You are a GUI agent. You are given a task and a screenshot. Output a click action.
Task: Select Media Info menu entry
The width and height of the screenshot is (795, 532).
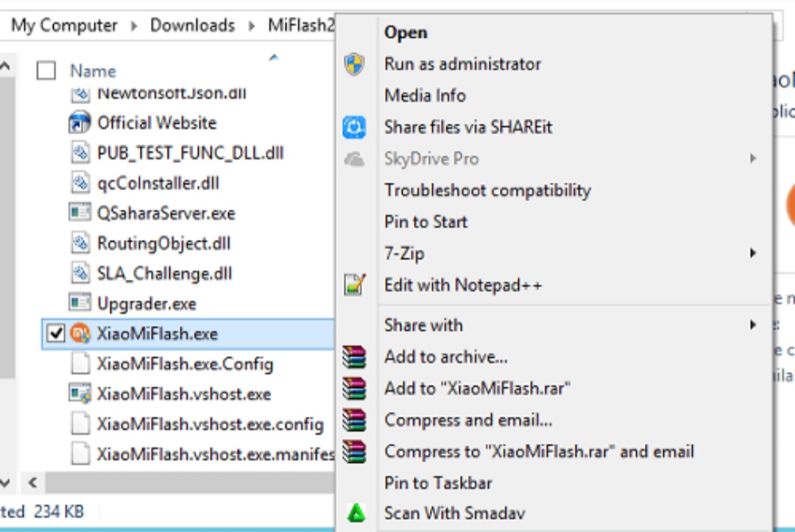click(x=425, y=96)
